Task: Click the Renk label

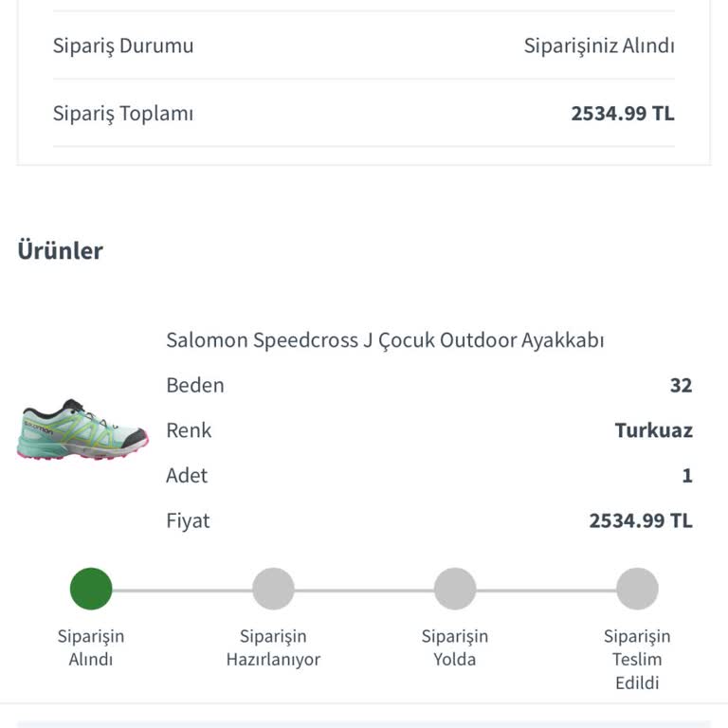Action: [x=189, y=430]
